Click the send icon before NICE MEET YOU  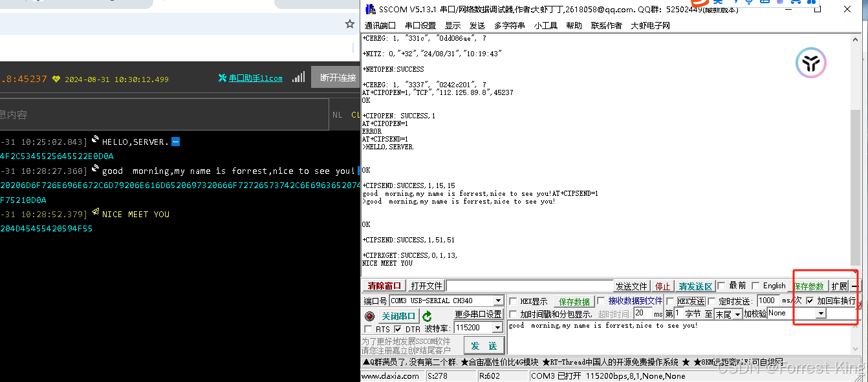pos(96,212)
